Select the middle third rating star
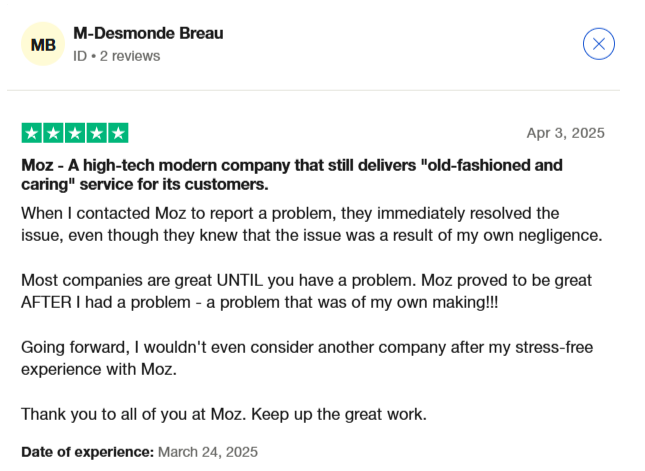 (75, 133)
